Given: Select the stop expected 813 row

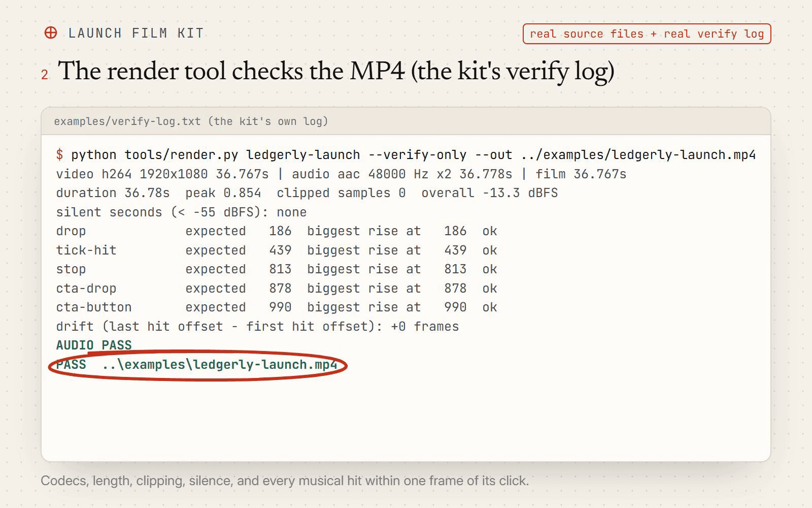Looking at the screenshot, I should [277, 269].
